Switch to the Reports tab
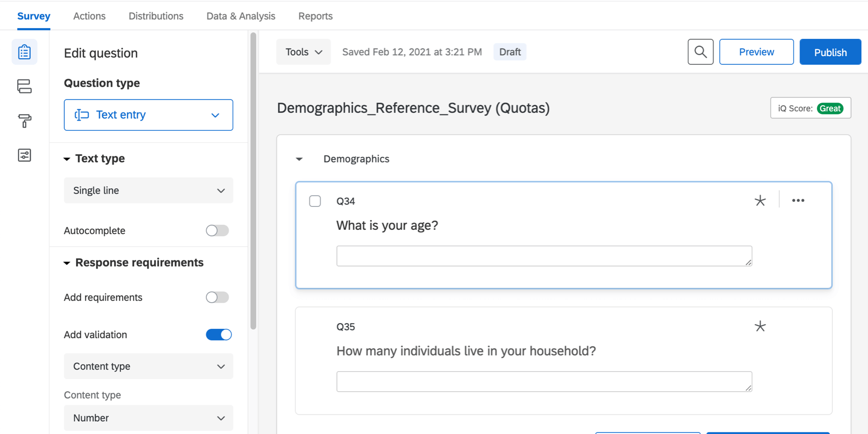The image size is (868, 434). pyautogui.click(x=316, y=16)
